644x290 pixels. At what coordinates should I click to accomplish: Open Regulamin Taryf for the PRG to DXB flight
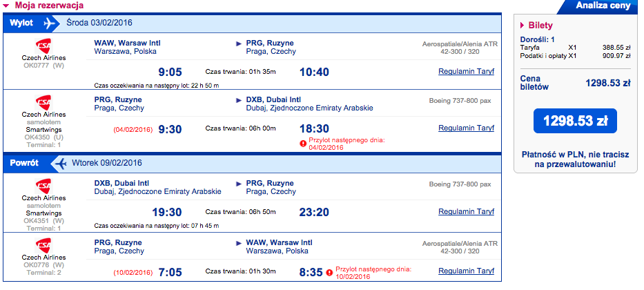(x=466, y=128)
